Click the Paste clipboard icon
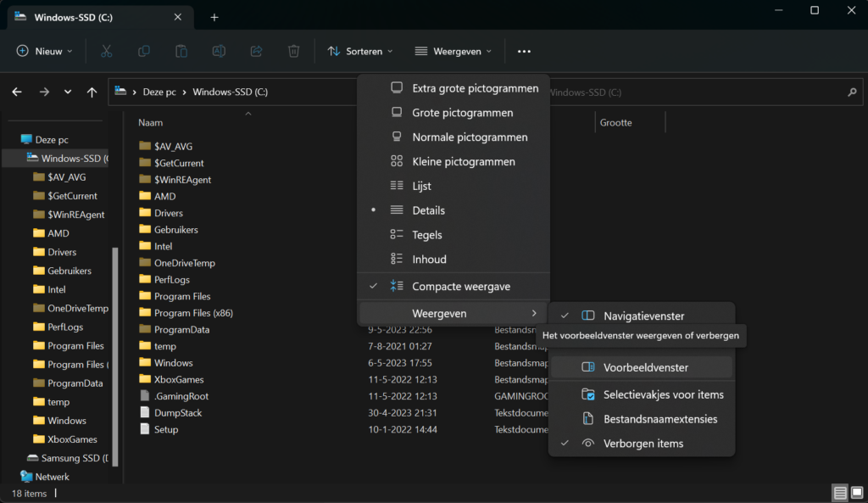 (181, 51)
